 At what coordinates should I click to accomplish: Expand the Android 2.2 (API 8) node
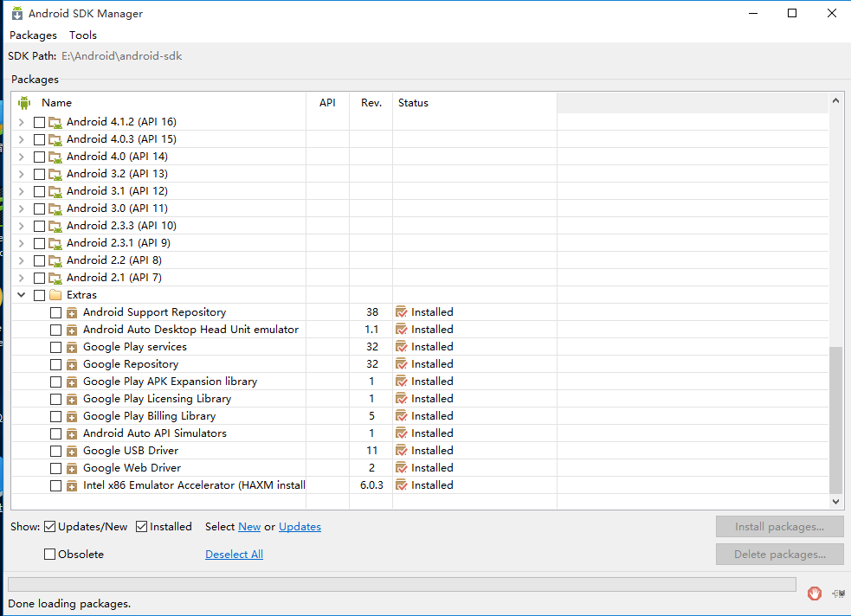(21, 260)
